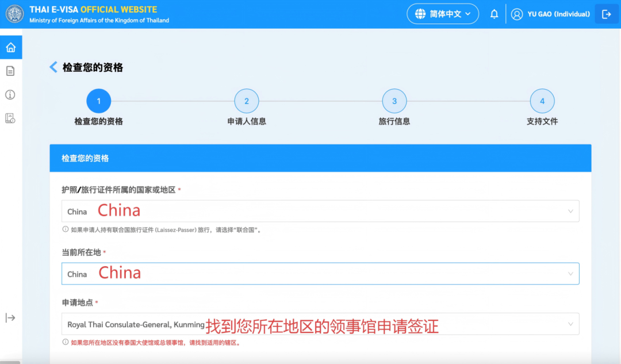Select step 1 检查您的资格
Viewport: 621px width, 364px height.
click(x=98, y=101)
